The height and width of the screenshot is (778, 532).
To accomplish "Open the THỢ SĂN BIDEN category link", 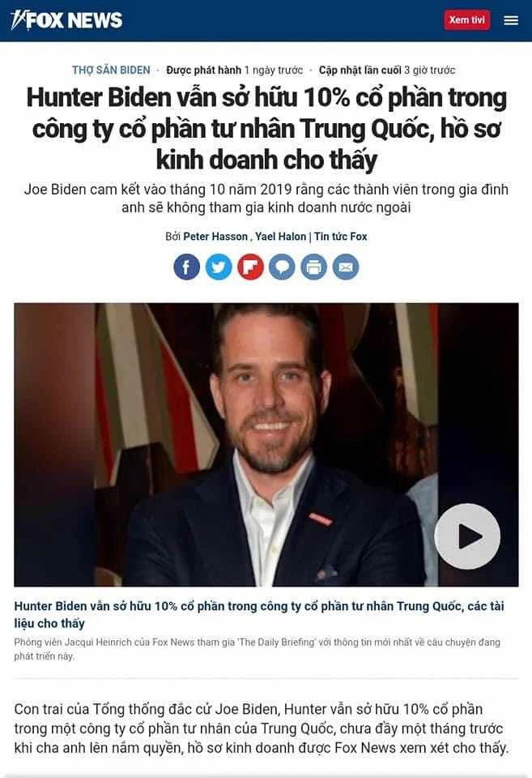I will (111, 70).
